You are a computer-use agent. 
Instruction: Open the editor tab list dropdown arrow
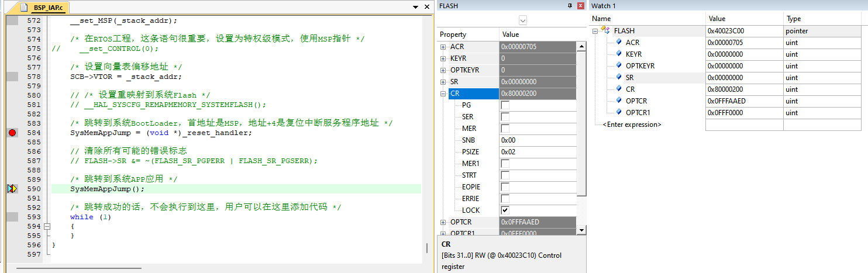point(416,7)
